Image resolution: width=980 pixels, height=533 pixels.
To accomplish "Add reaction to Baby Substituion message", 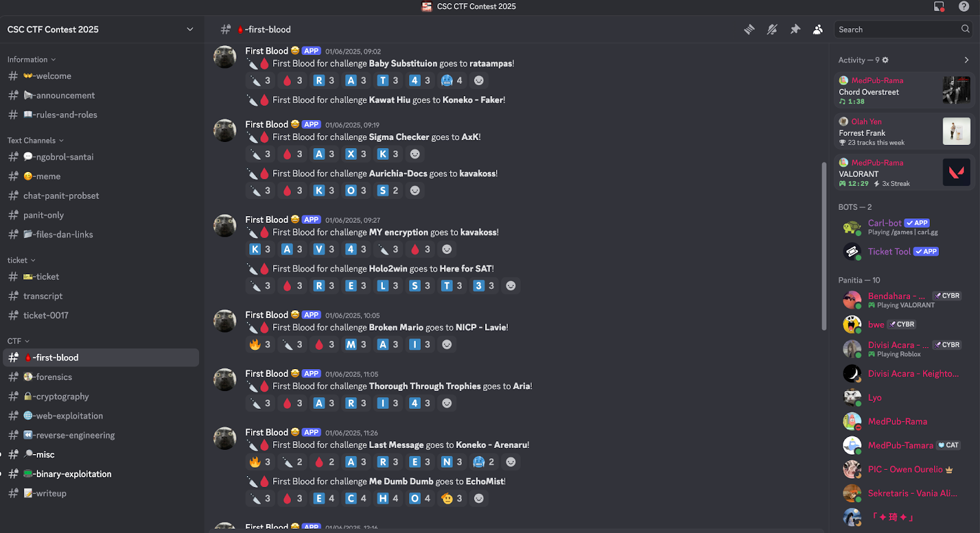I will point(479,81).
